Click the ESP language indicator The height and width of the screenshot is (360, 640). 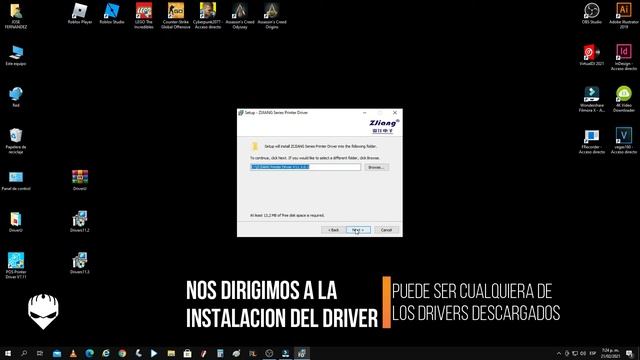click(x=593, y=353)
